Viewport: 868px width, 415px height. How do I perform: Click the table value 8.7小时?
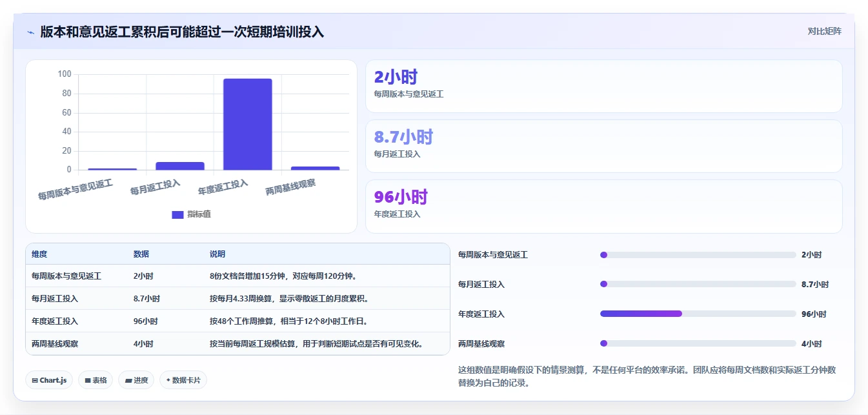tap(146, 299)
